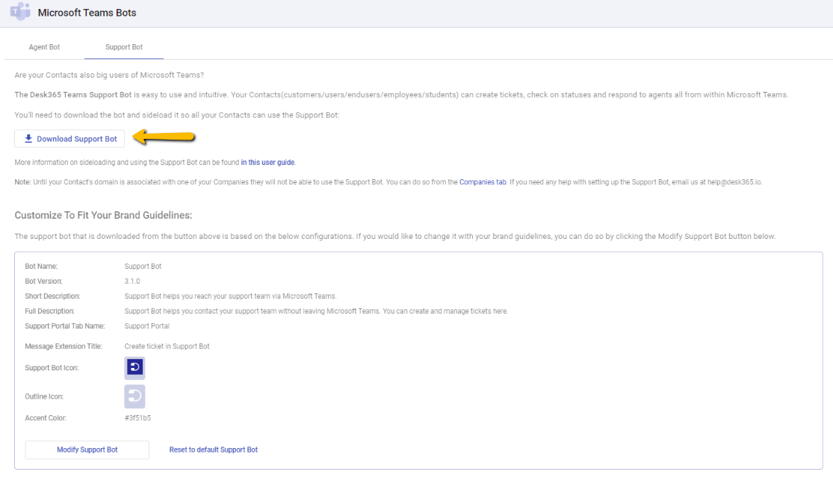Click the Microsoft Teams Bots page title
This screenshot has height=504, width=833.
point(87,13)
